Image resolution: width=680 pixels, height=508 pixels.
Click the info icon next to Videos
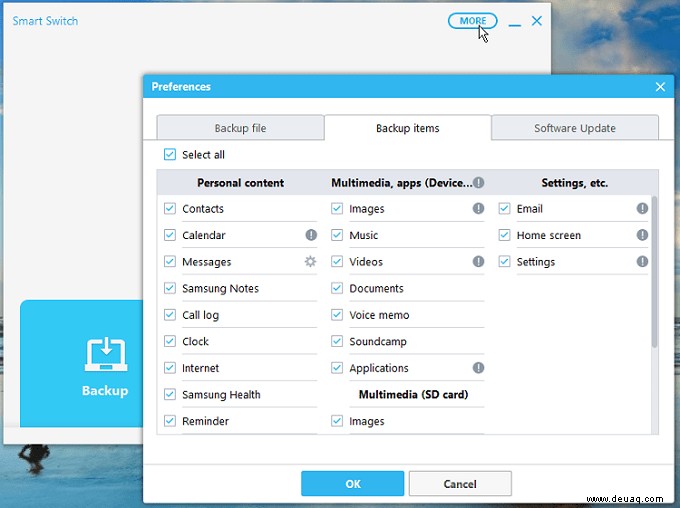point(478,262)
